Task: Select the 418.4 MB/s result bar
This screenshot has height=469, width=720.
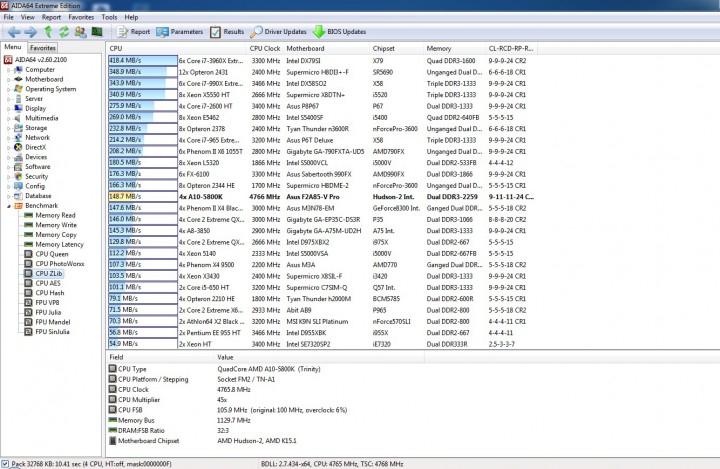Action: (x=143, y=61)
